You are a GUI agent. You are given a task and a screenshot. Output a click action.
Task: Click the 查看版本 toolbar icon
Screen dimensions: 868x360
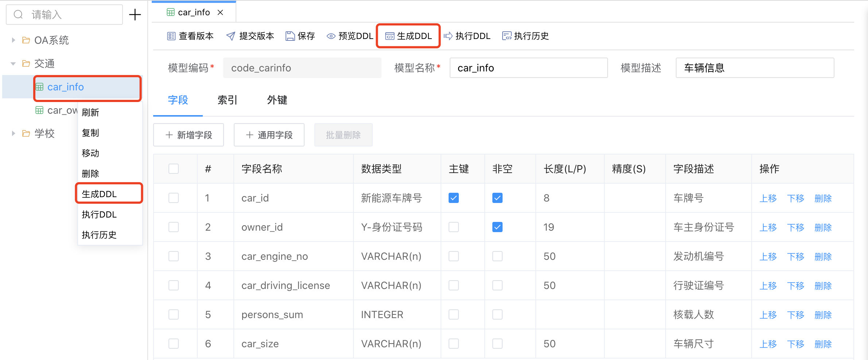(x=171, y=36)
